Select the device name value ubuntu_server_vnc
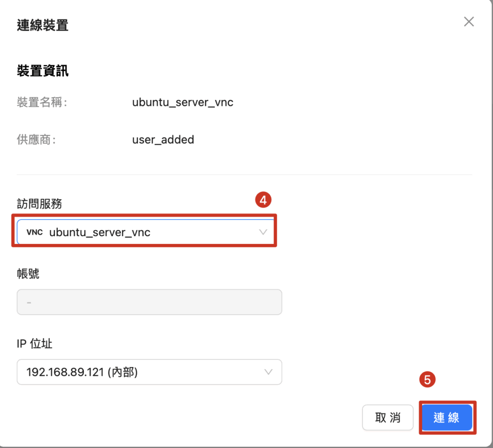Screen dimensions: 493x448 pos(182,102)
